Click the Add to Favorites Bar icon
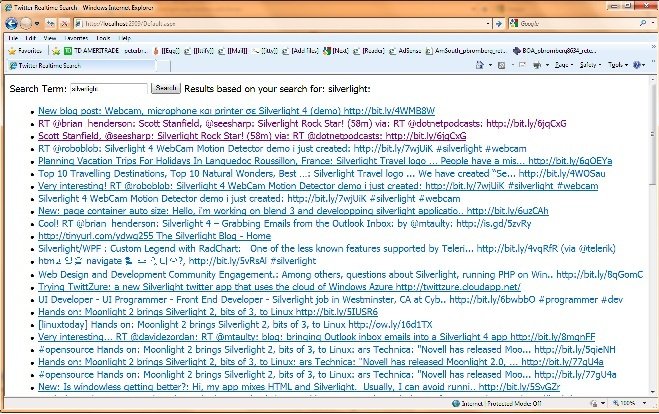Image resolution: width=659 pixels, height=414 pixels. point(56,51)
